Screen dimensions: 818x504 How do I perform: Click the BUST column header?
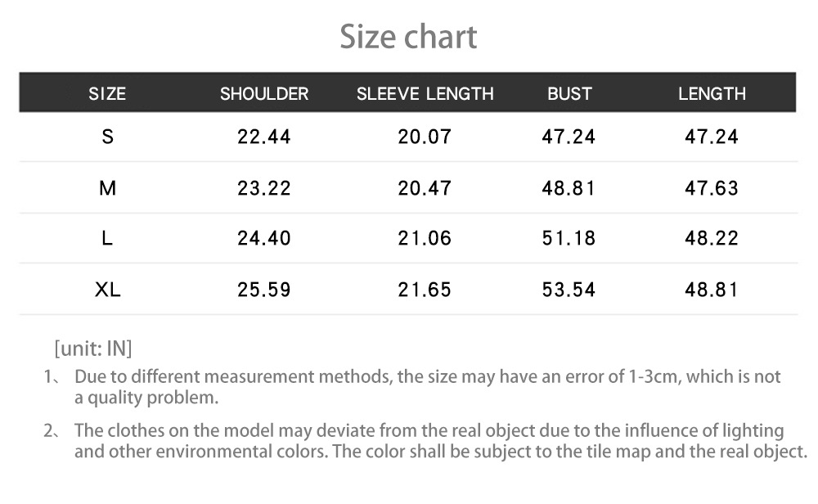[569, 94]
